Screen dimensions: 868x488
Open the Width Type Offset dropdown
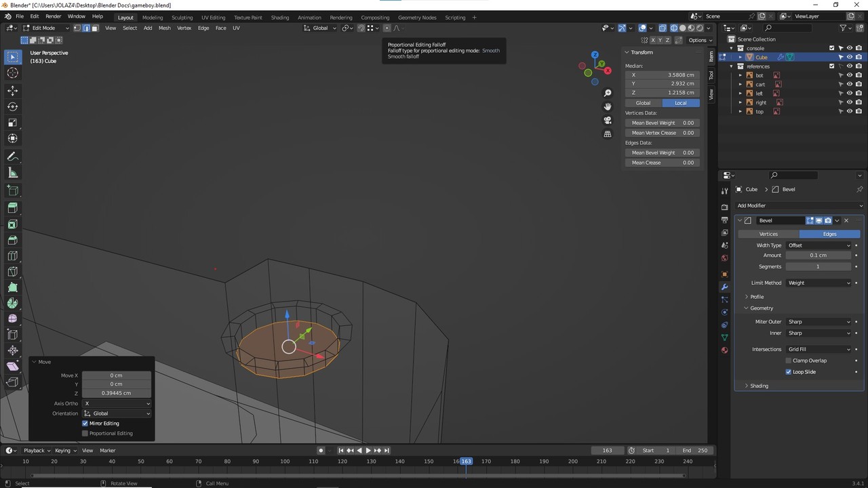tap(818, 245)
